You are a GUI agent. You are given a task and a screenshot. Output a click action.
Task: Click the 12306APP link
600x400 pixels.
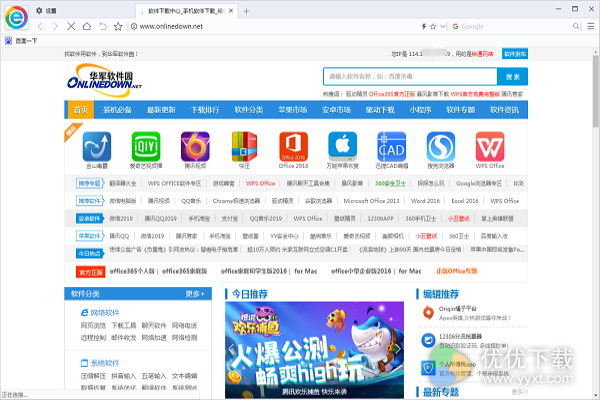(380, 219)
